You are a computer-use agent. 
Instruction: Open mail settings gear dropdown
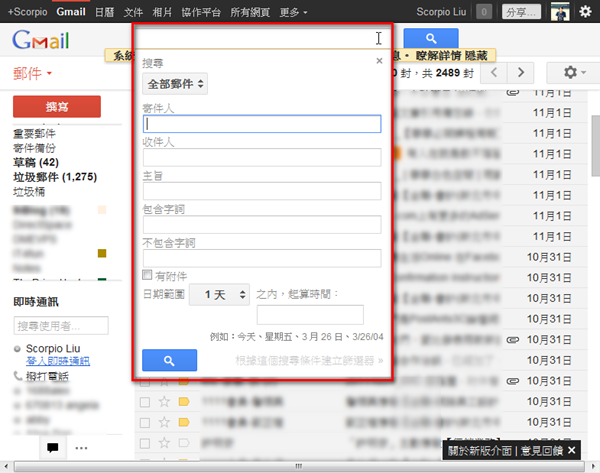click(x=574, y=72)
